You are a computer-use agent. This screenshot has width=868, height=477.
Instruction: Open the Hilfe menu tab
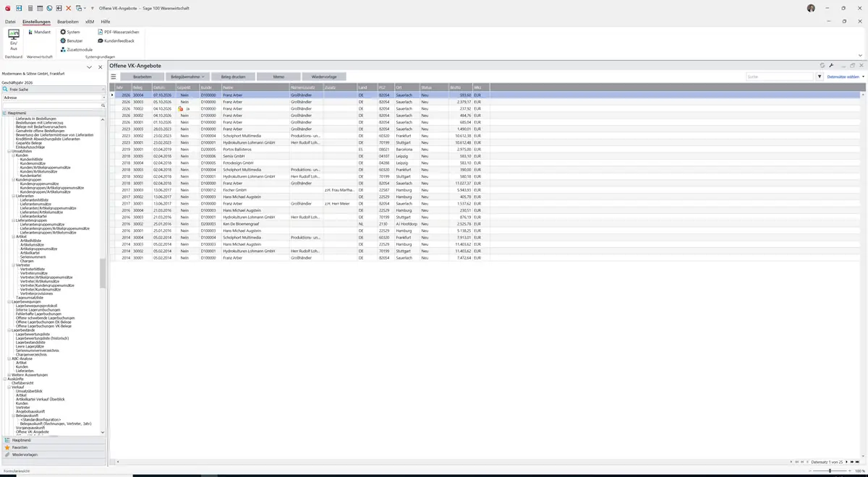tap(106, 22)
